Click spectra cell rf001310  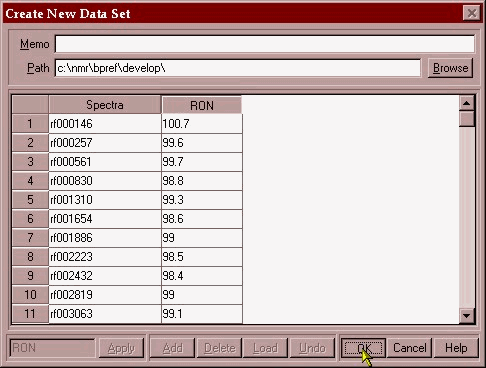(x=105, y=200)
